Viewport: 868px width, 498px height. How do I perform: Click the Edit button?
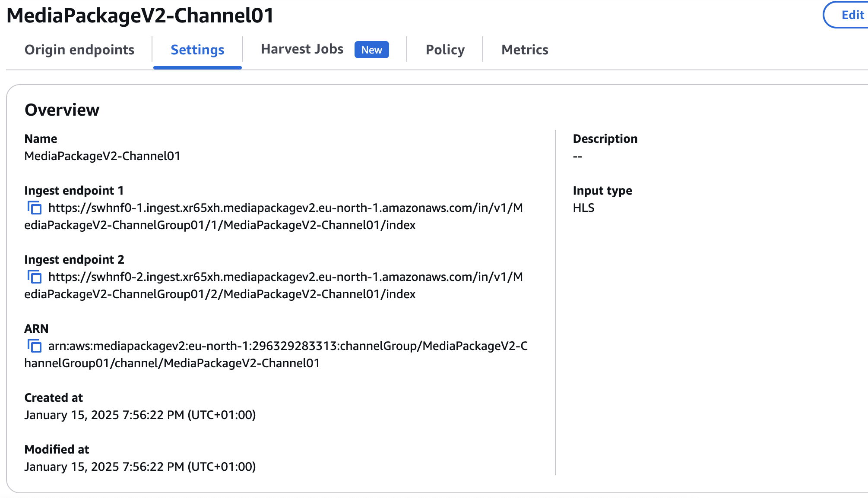[x=851, y=15]
